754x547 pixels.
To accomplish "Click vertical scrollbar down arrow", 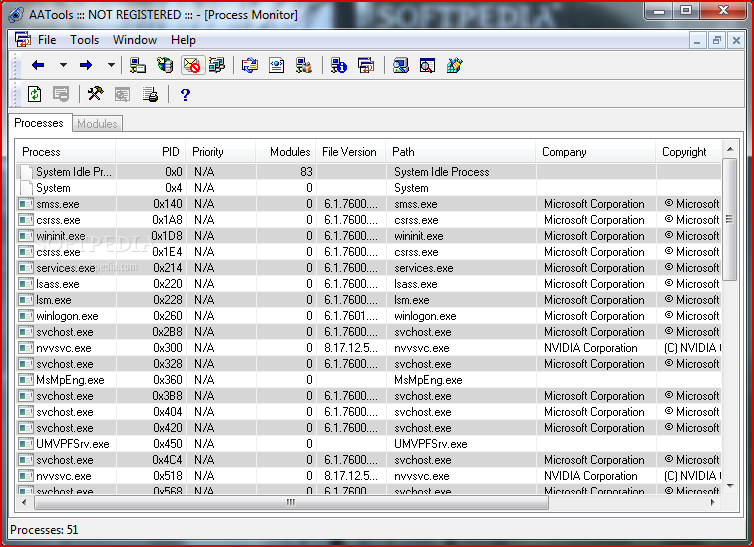I will click(x=730, y=486).
